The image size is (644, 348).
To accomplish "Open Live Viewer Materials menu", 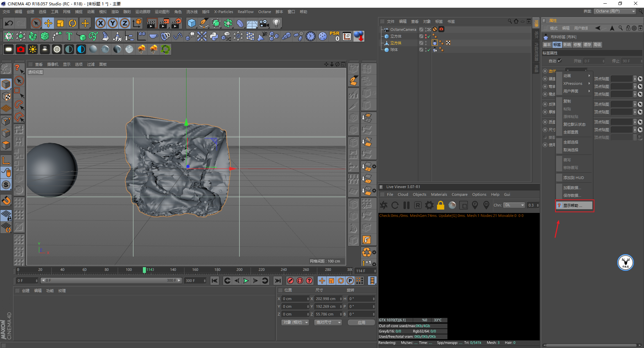I will [439, 194].
